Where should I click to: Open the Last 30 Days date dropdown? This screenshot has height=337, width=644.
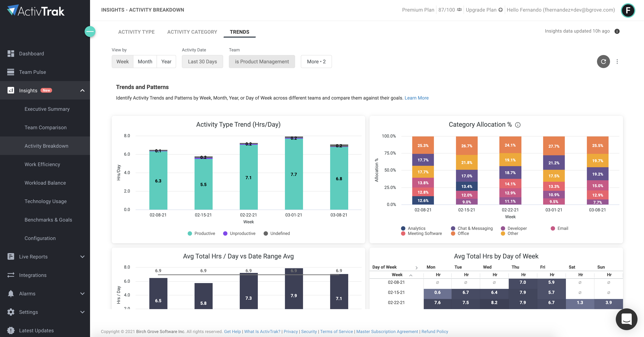[x=202, y=62]
